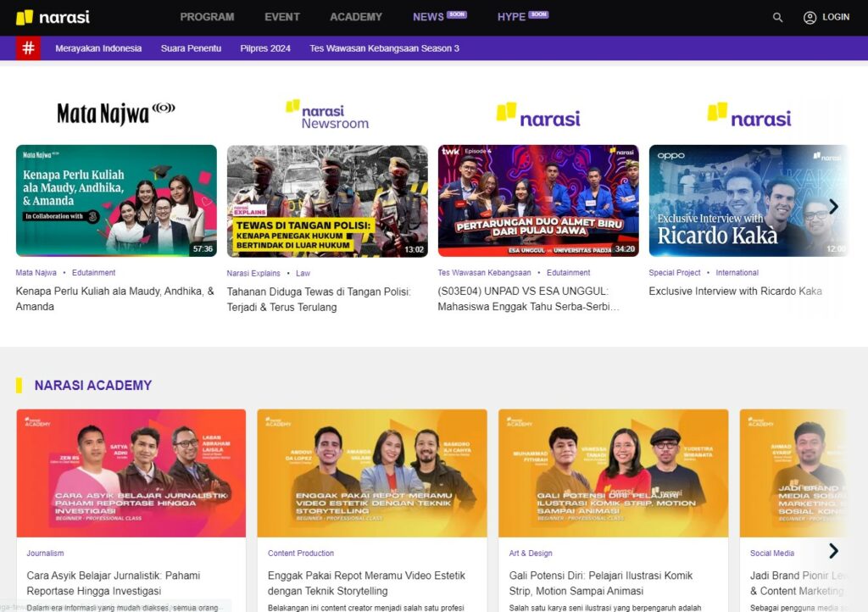This screenshot has height=612, width=868.
Task: Open Jadi Brand Pionir class title
Action: pyautogui.click(x=797, y=583)
